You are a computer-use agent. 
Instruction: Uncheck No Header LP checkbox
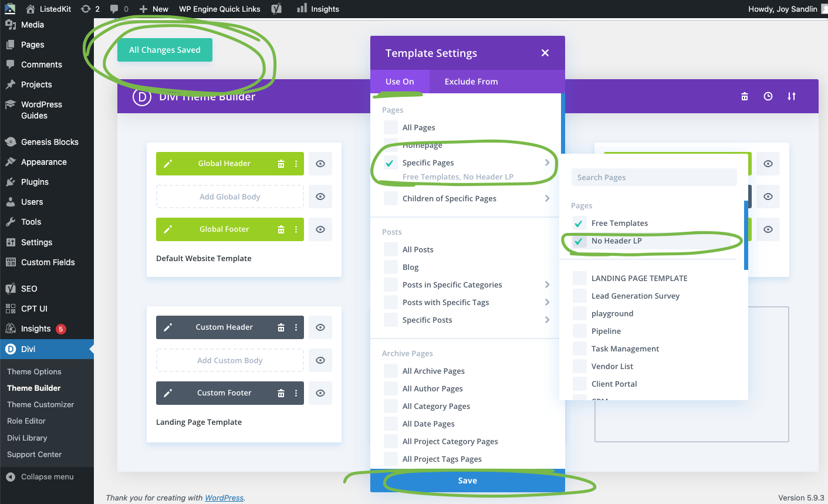pyautogui.click(x=579, y=241)
